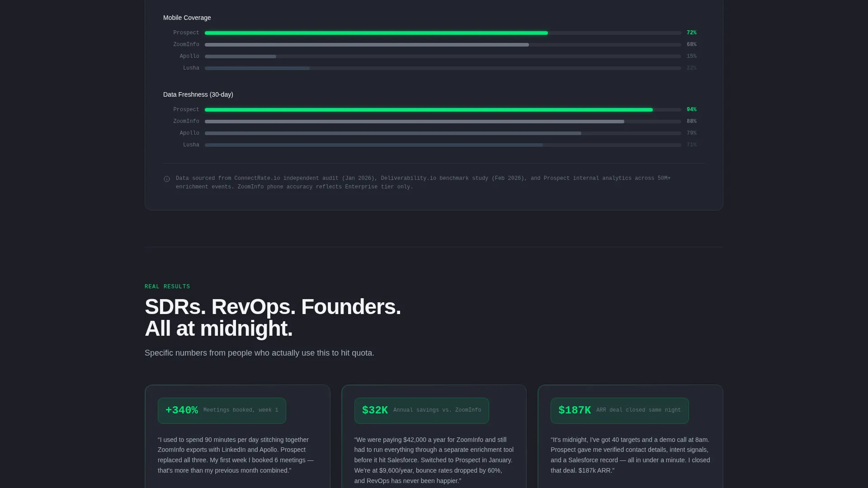Click the ZoomInfo label under Mobile Coverage
The image size is (868, 488).
[x=186, y=45]
